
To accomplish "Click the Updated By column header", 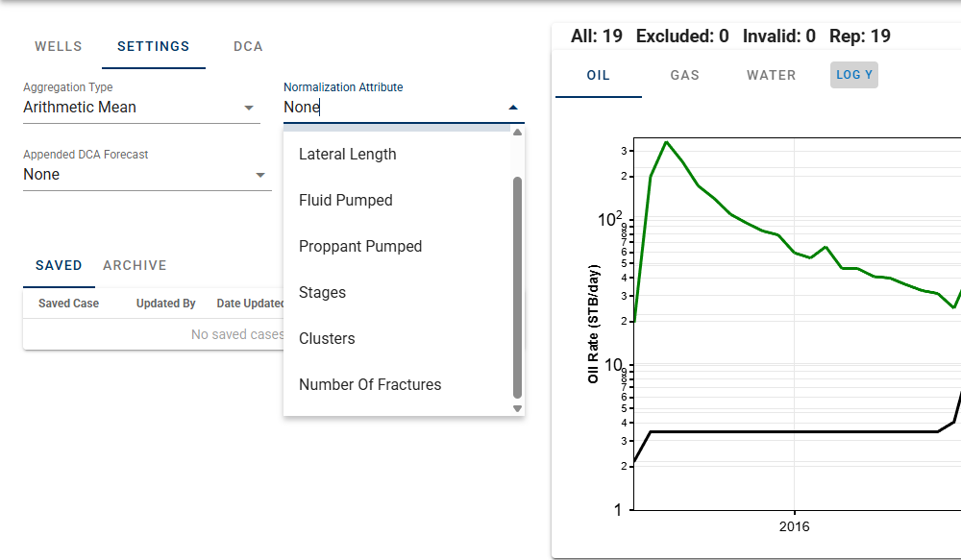I will tap(166, 304).
